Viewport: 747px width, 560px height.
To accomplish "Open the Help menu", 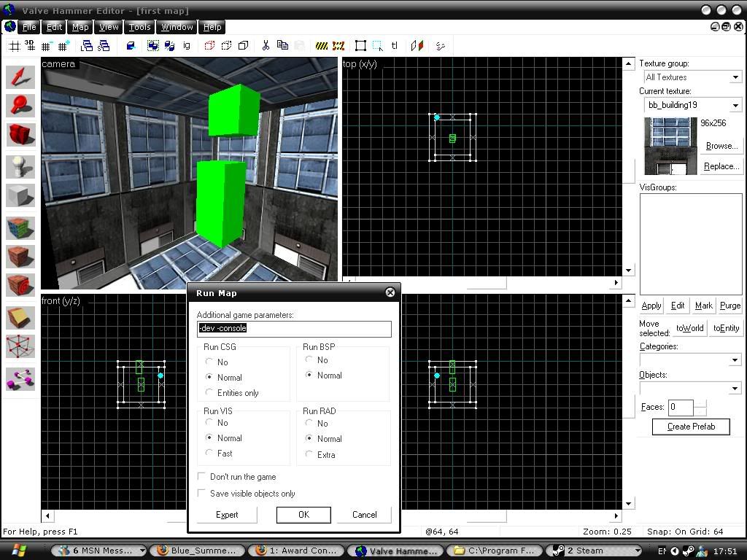I will coord(212,27).
